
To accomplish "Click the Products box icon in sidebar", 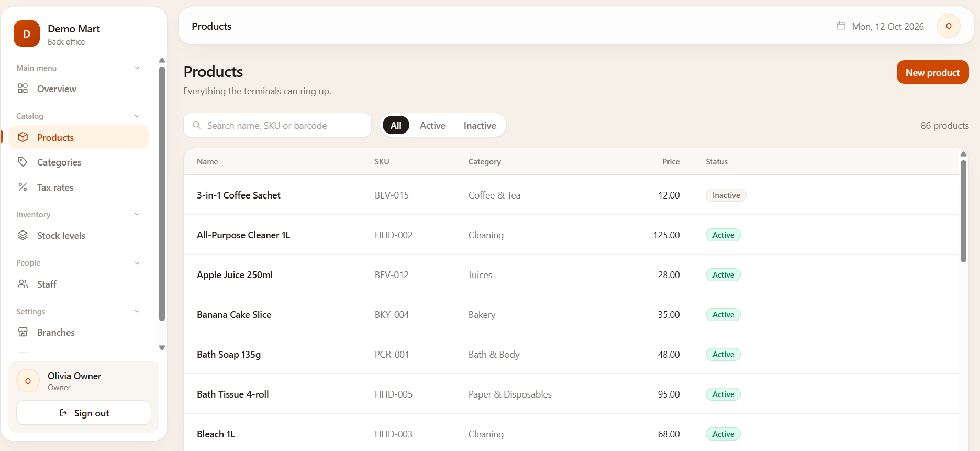I will point(23,137).
